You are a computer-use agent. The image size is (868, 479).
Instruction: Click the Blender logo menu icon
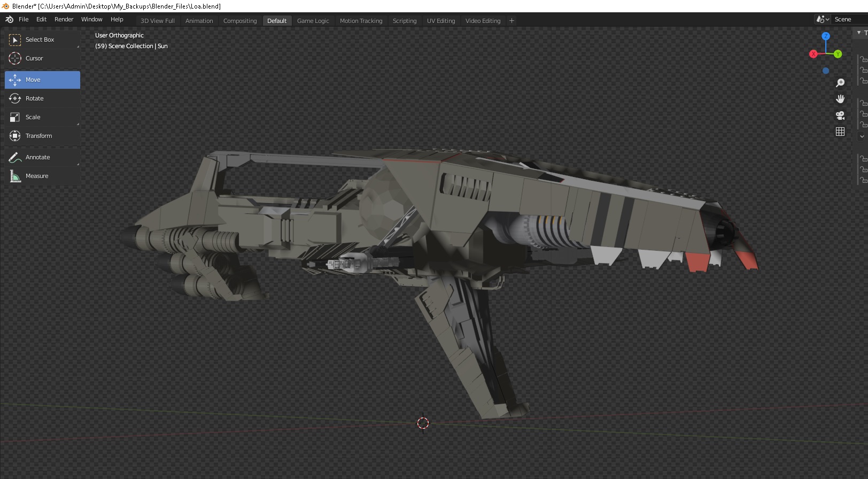(9, 19)
